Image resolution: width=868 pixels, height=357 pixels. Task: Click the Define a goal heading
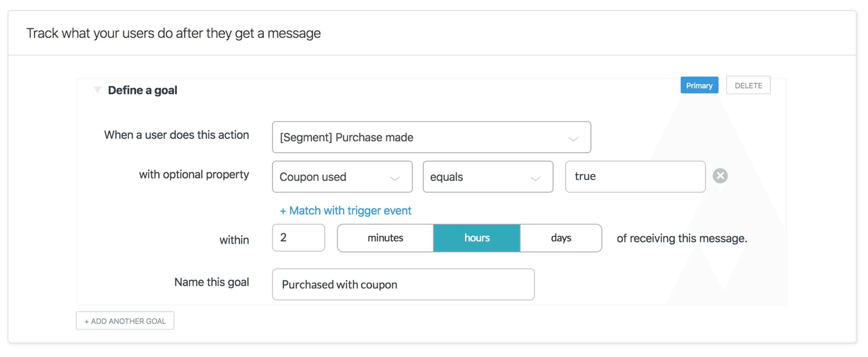point(142,90)
